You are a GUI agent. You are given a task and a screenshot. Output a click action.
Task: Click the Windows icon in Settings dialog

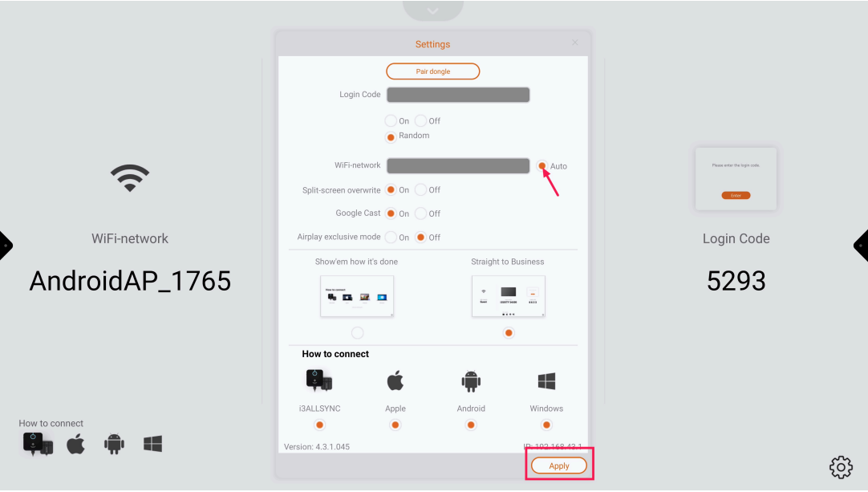click(546, 381)
